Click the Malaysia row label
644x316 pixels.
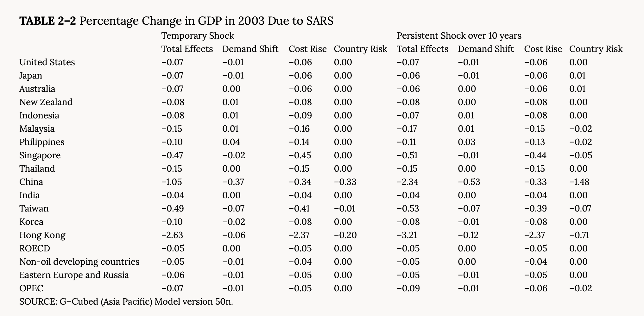[x=37, y=129]
